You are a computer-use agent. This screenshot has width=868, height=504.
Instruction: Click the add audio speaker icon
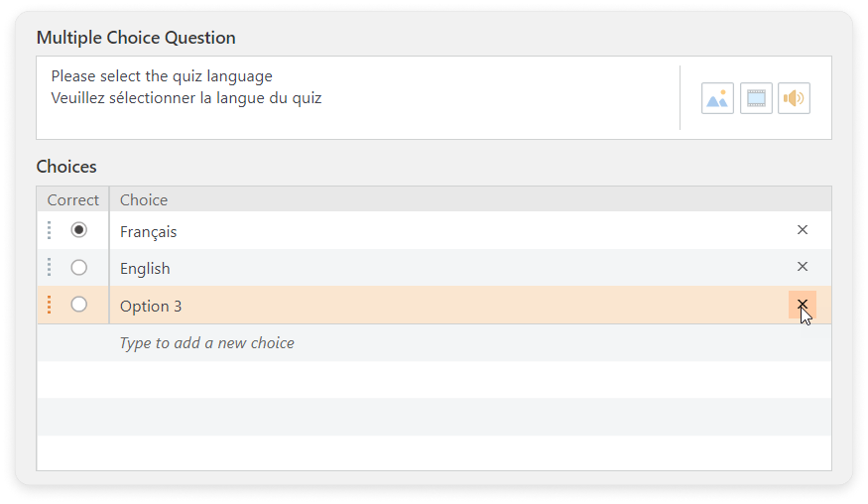coord(794,98)
